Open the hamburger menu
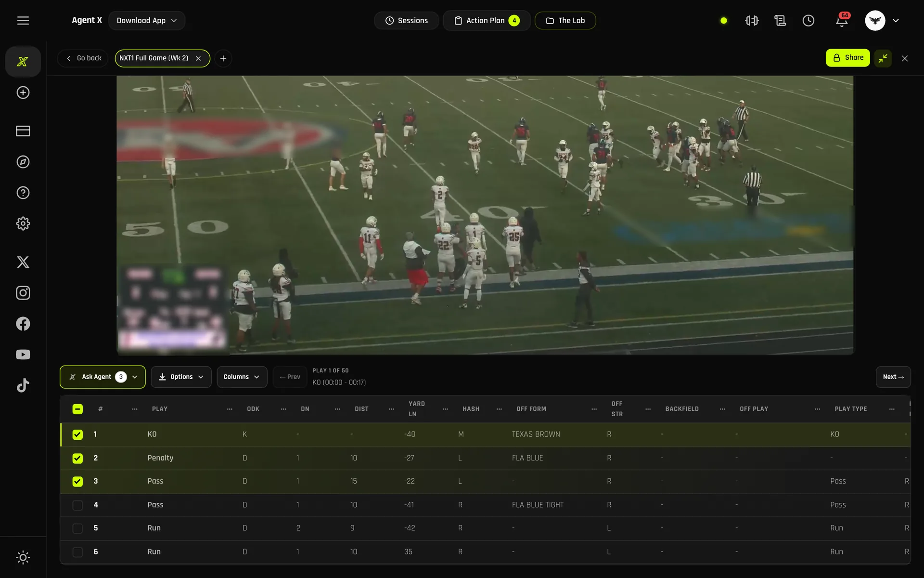The height and width of the screenshot is (578, 924). point(23,20)
